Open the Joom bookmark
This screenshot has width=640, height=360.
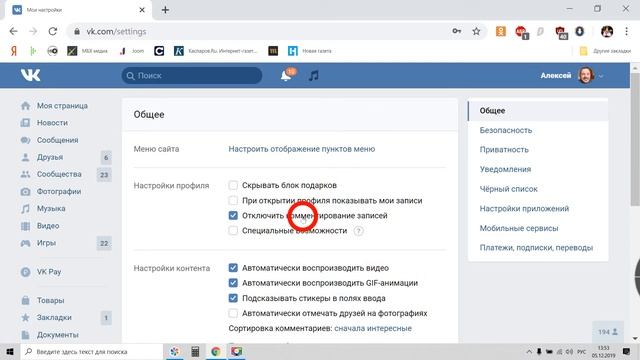tap(132, 51)
